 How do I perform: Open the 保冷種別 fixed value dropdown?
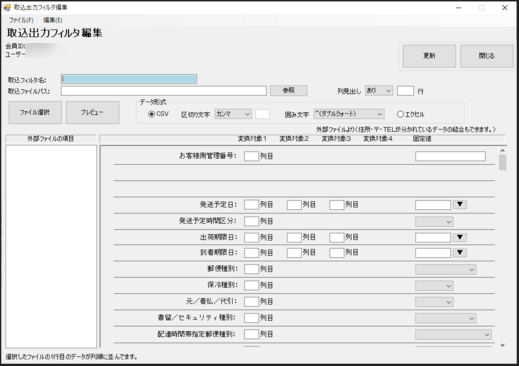point(434,286)
